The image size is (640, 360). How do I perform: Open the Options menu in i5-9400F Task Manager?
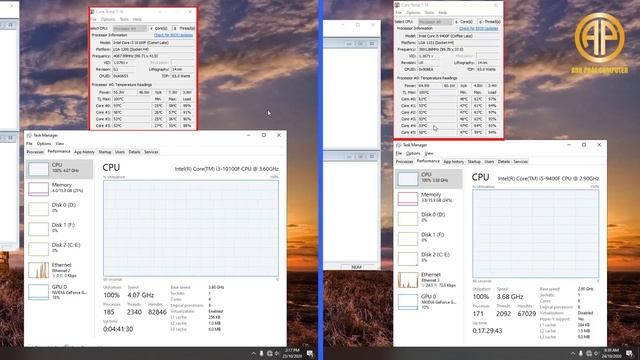[x=413, y=153]
